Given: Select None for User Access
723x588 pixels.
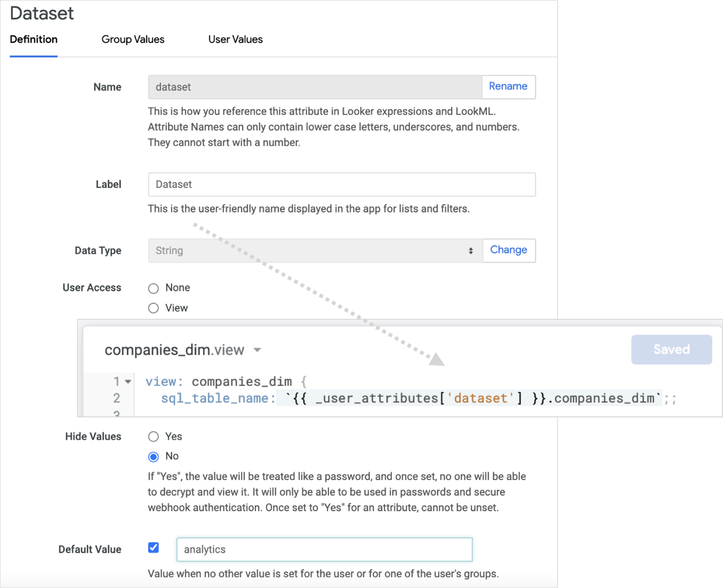Looking at the screenshot, I should click(154, 288).
